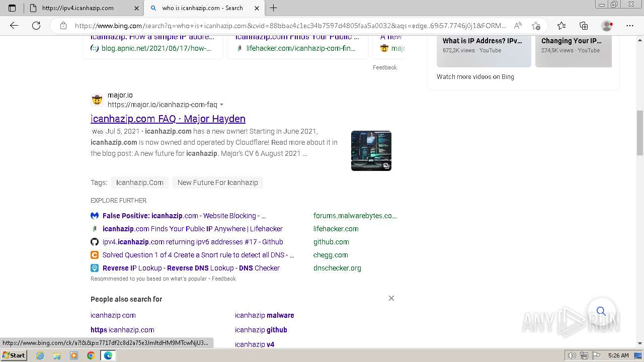The width and height of the screenshot is (644, 362).
Task: Click Feedback below the carousel cards
Action: pos(385,67)
